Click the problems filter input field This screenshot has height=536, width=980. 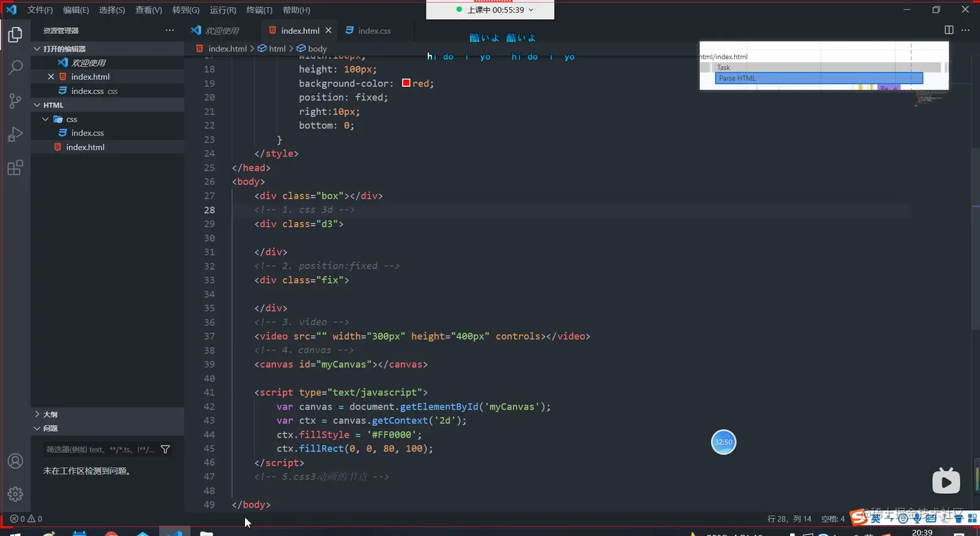(100, 449)
